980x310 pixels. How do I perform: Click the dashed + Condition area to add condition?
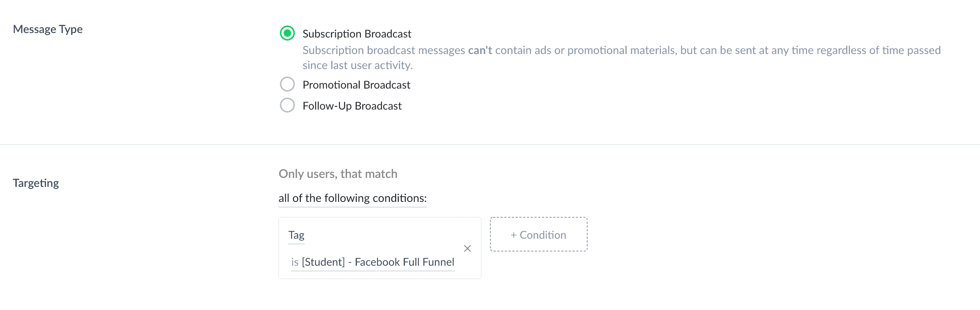click(538, 235)
